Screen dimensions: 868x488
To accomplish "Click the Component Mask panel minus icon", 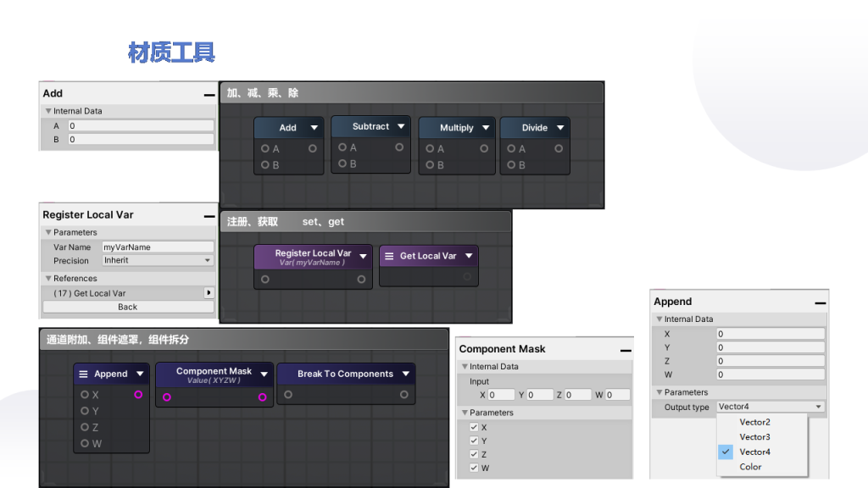I will (626, 350).
